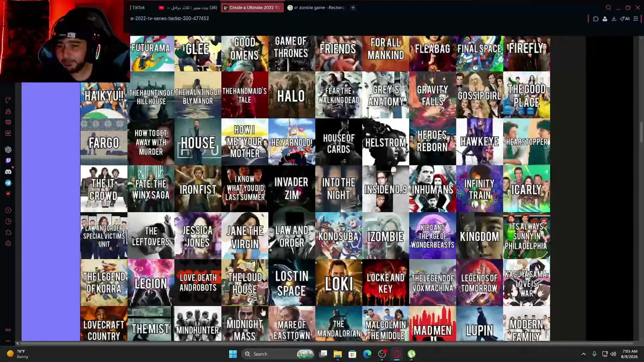Choose the Friends tile
The height and width of the screenshot is (362, 644).
338,53
